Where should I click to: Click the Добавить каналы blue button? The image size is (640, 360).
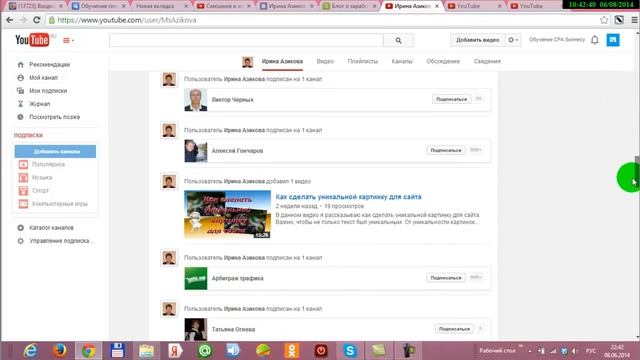[x=56, y=151]
